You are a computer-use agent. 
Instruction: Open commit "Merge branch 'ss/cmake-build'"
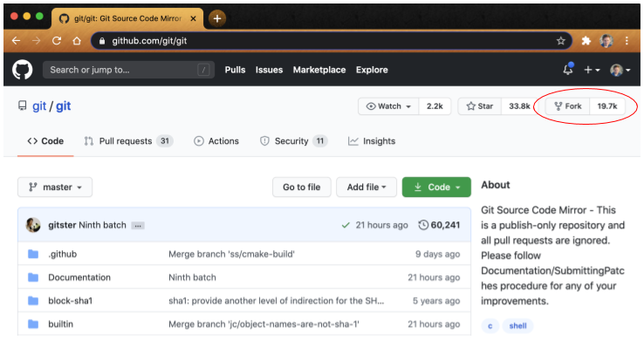pyautogui.click(x=231, y=254)
